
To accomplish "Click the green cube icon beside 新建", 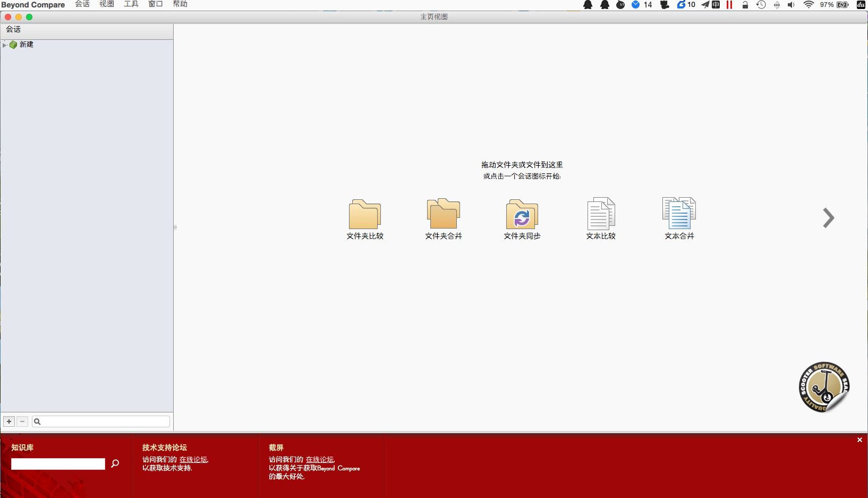I will (x=13, y=45).
